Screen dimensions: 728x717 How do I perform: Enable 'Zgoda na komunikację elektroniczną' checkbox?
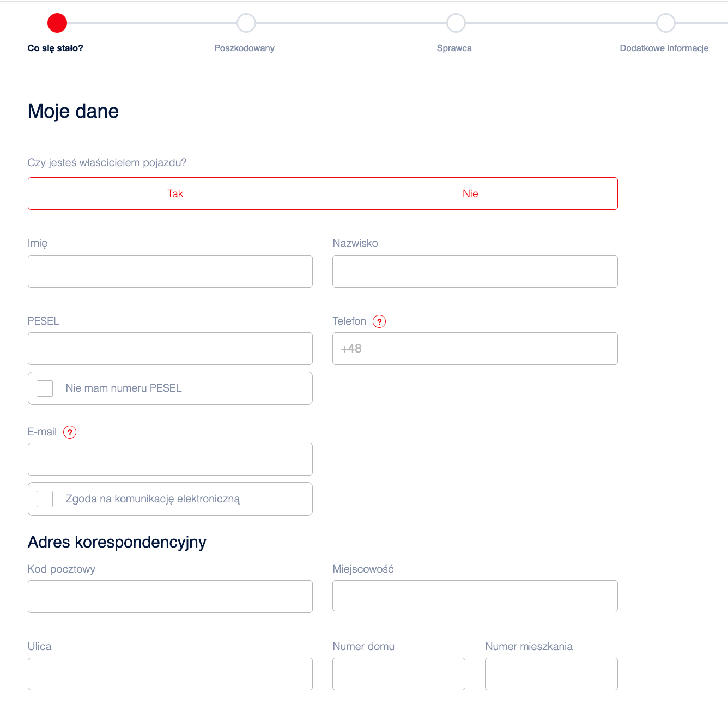coord(45,499)
